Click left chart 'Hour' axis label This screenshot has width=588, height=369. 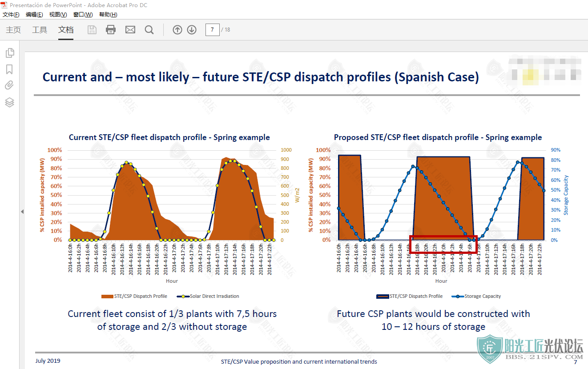pyautogui.click(x=172, y=281)
